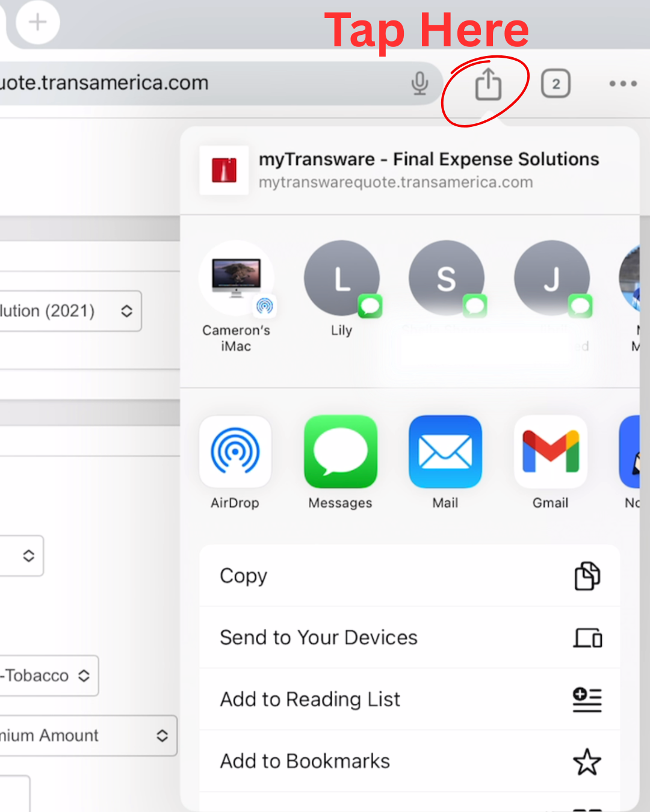Choose Send to Your Devices
The width and height of the screenshot is (650, 812).
click(x=410, y=638)
